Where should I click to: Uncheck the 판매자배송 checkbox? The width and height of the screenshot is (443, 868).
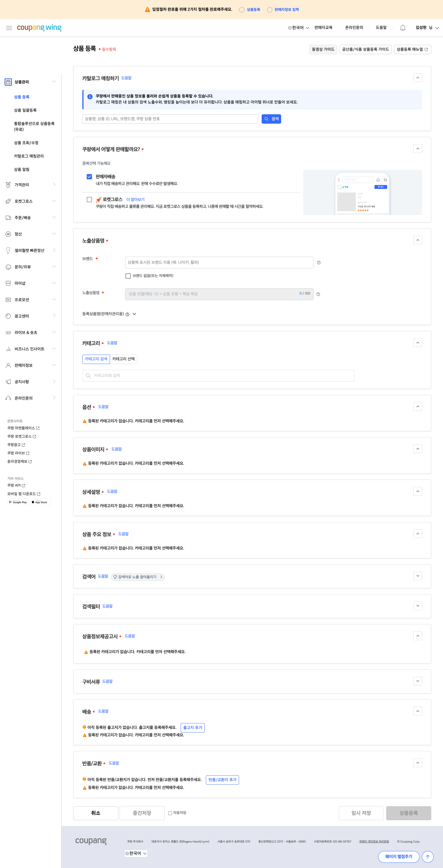coord(89,177)
